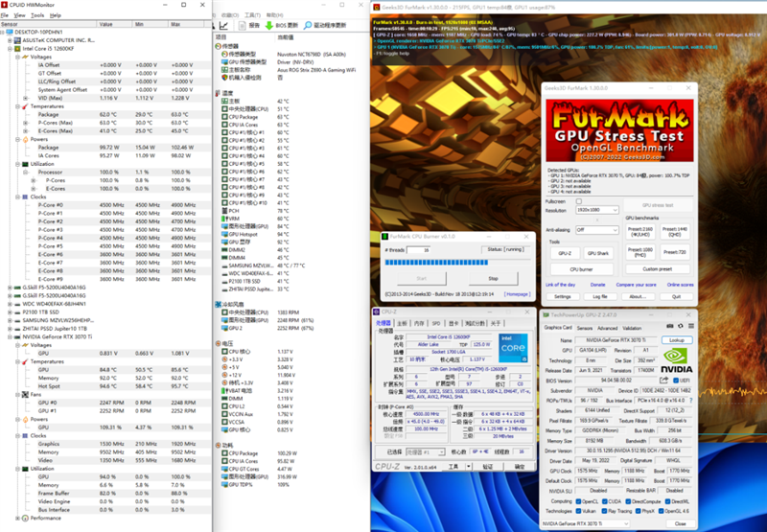Click the graph chart icon in AIDA64 toolbar
The height and width of the screenshot is (532, 767).
coord(223,26)
